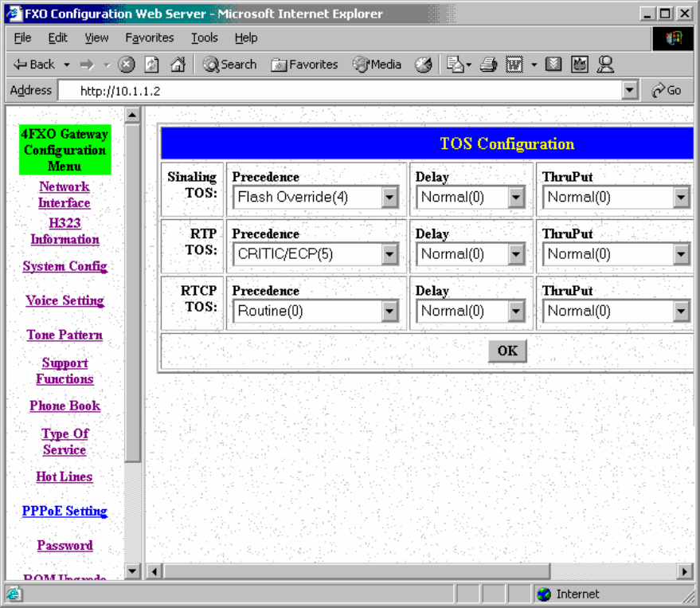Click the Refresh page icon
The height and width of the screenshot is (608, 700).
point(152,65)
